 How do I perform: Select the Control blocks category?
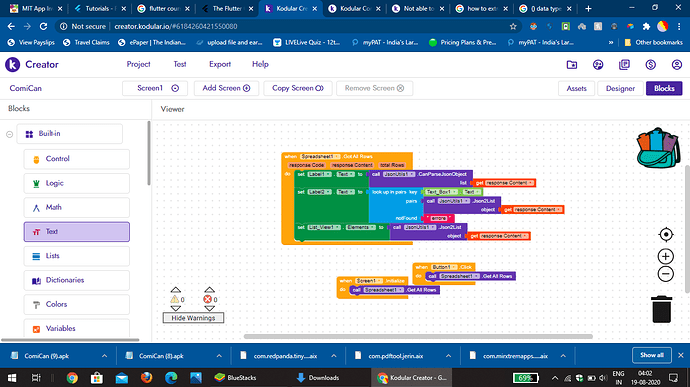click(77, 159)
